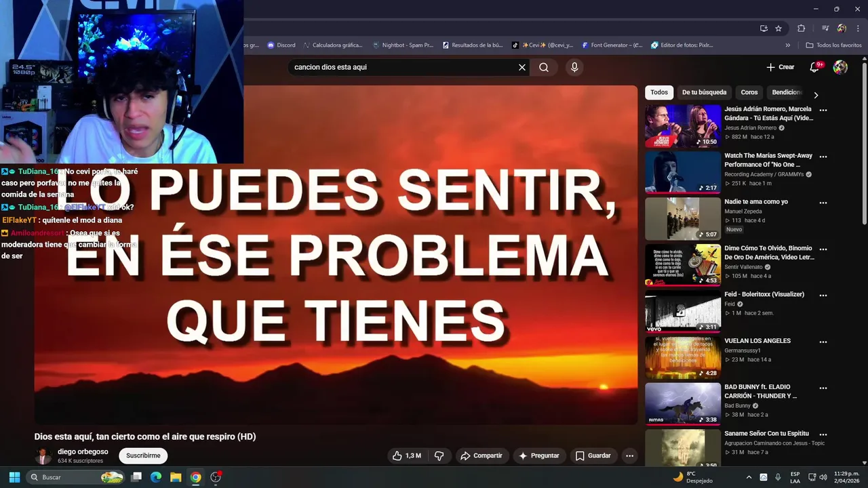Switch to Chrome in the taskbar
Viewport: 868px width, 488px height.
(195, 477)
